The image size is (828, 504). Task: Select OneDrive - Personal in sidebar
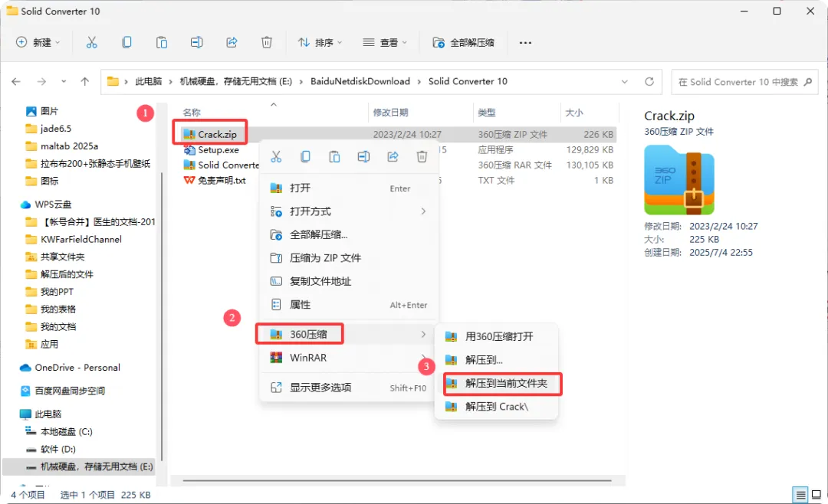tap(70, 368)
